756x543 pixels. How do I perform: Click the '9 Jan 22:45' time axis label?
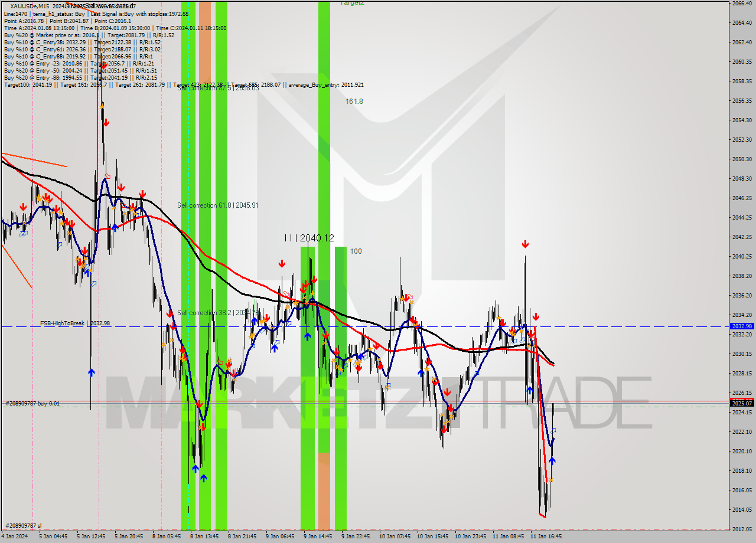(356, 537)
